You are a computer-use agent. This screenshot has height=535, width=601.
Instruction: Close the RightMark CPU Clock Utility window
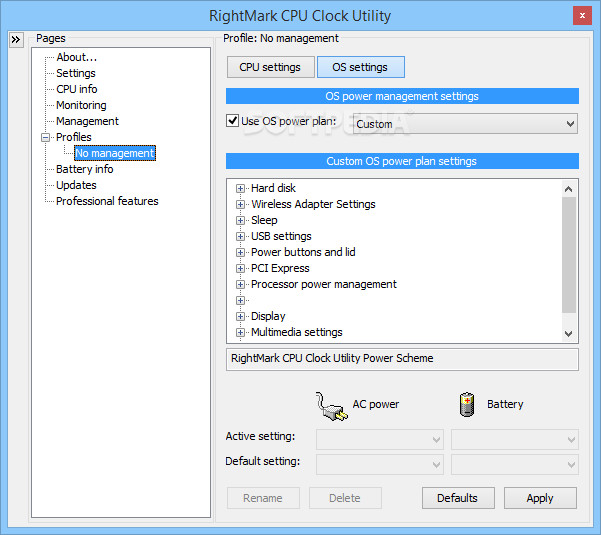(x=582, y=16)
